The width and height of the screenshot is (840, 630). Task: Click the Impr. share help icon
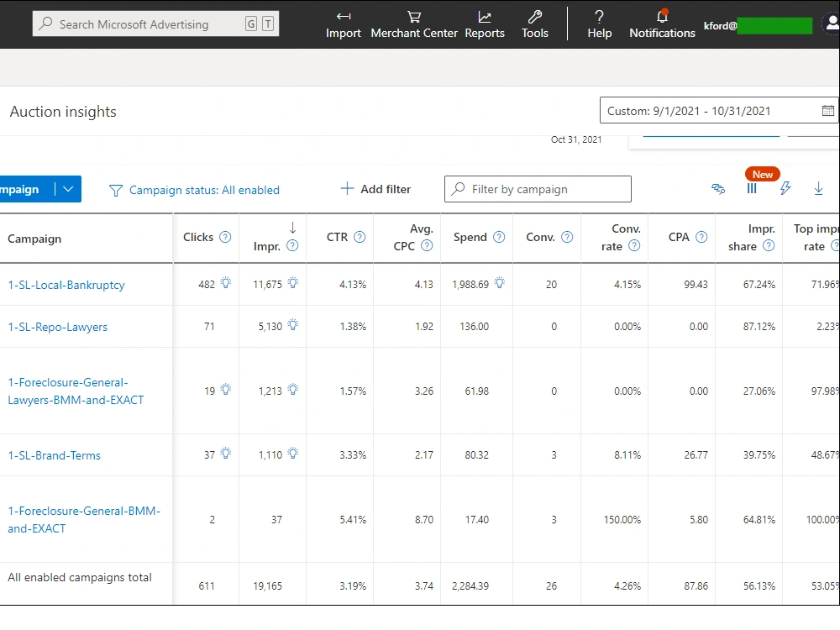[769, 245]
